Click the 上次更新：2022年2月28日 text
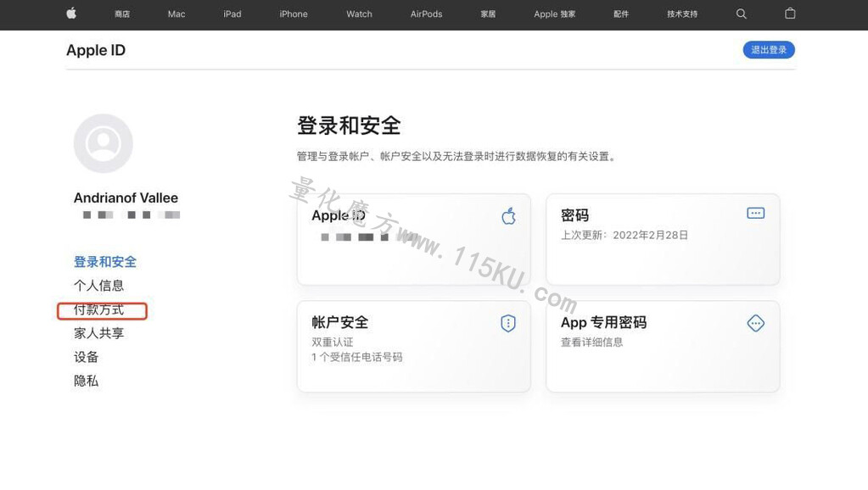The image size is (868, 490). (624, 235)
